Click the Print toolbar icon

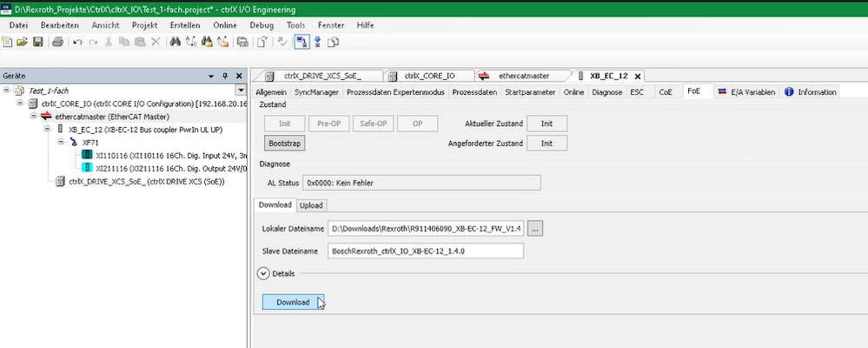coord(57,42)
